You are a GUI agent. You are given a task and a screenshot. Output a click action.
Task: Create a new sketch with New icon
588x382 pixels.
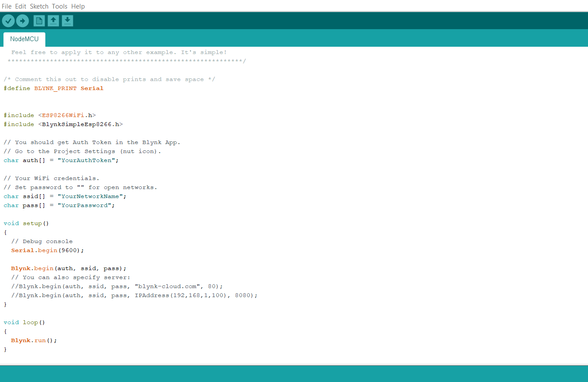(x=39, y=21)
